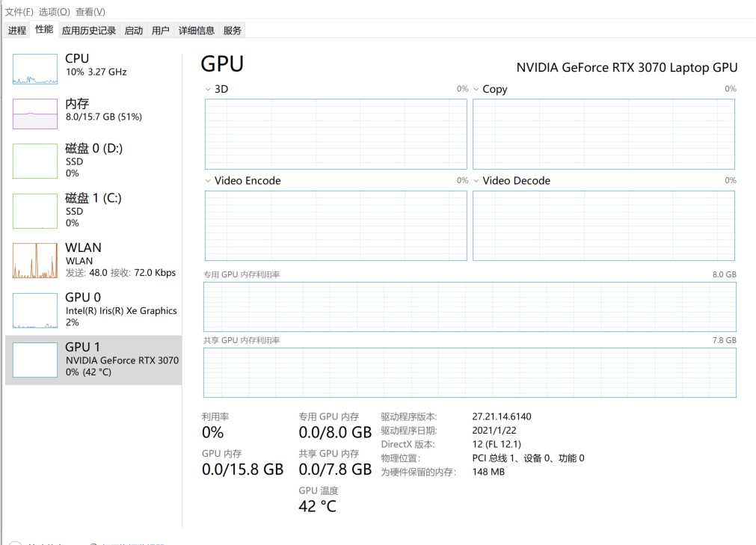The width and height of the screenshot is (756, 545).
Task: Open the 选项(O) menu
Action: tap(55, 11)
